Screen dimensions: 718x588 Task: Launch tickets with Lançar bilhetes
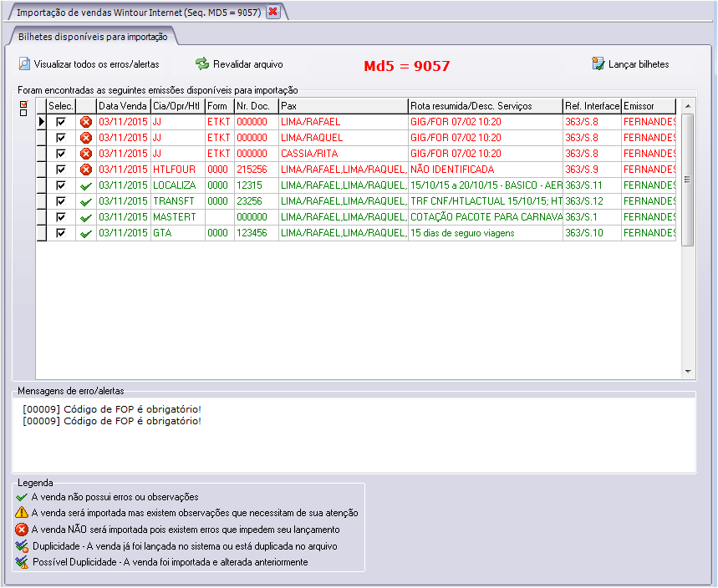pos(630,64)
